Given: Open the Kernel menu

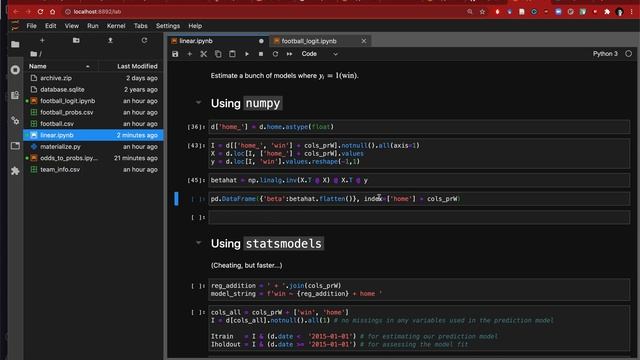Looking at the screenshot, I should (116, 26).
